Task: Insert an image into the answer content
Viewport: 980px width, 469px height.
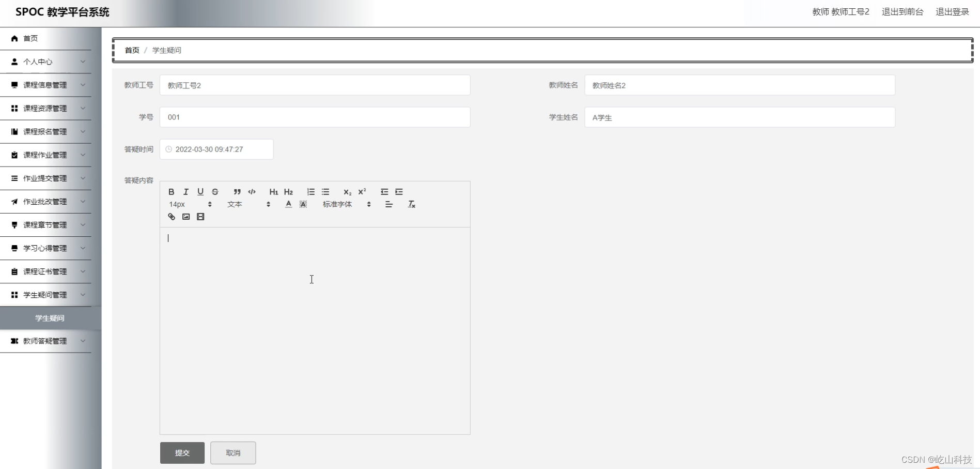Action: (x=185, y=217)
